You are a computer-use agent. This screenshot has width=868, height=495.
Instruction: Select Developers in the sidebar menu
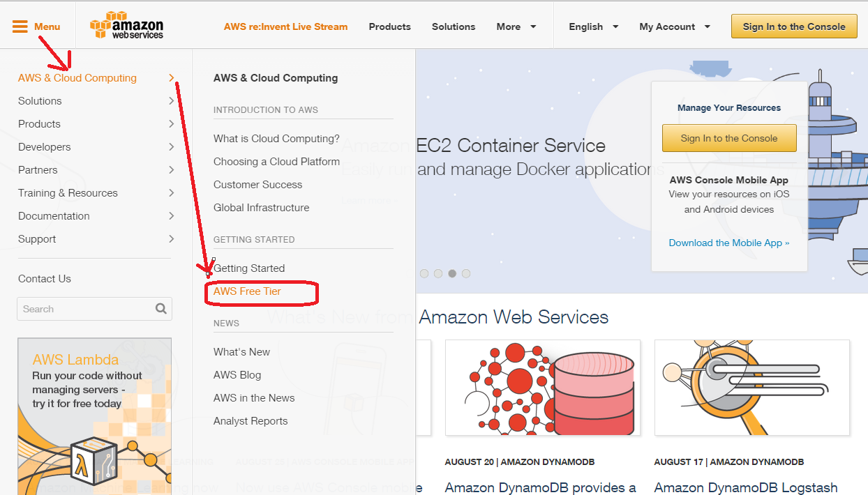click(45, 147)
